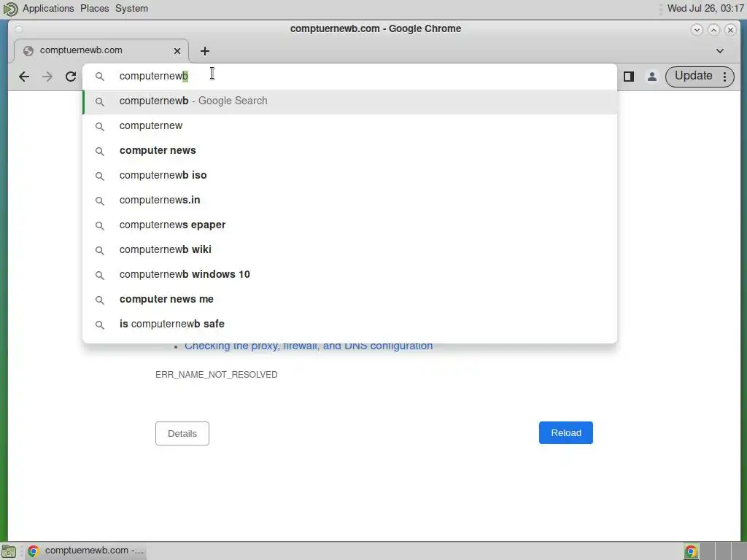This screenshot has width=747, height=560.
Task: Select 'computernewb - Google Search' suggestion
Action: pos(350,101)
